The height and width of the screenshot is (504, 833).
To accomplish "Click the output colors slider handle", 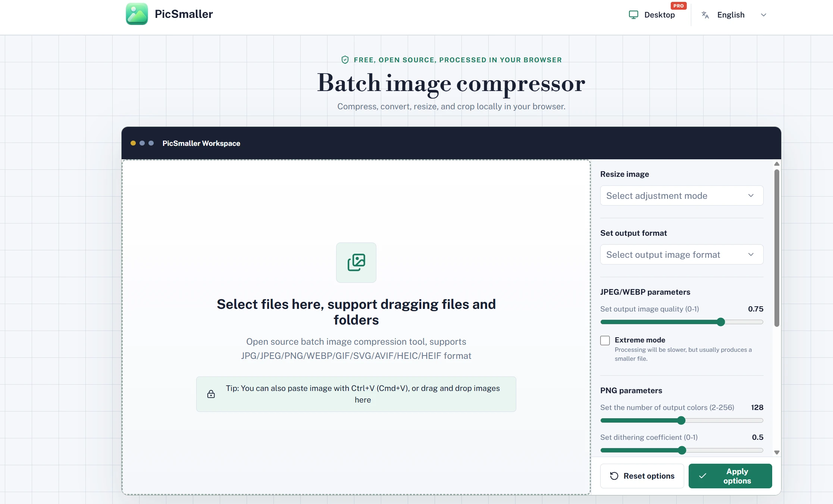I will pyautogui.click(x=681, y=420).
